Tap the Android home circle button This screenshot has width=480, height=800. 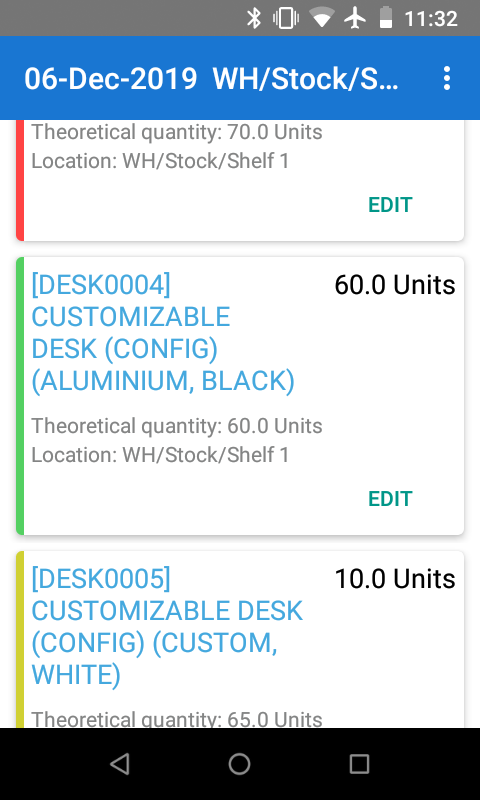coord(239,764)
